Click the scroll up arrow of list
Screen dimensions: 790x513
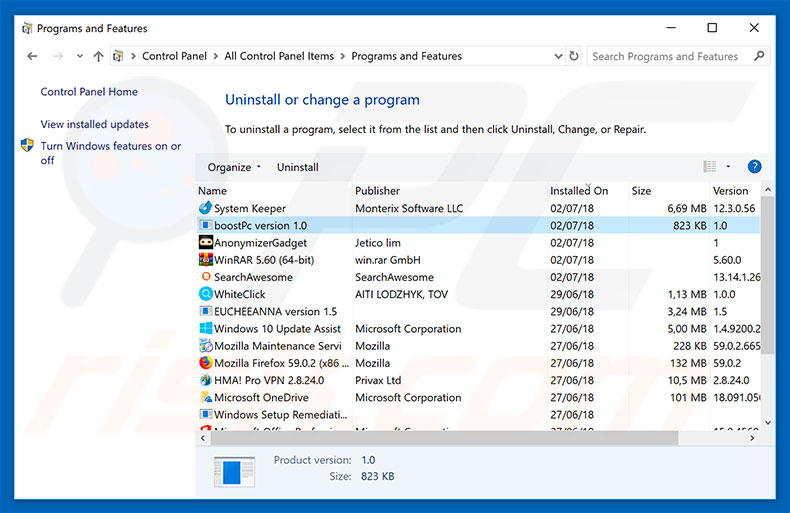click(768, 189)
